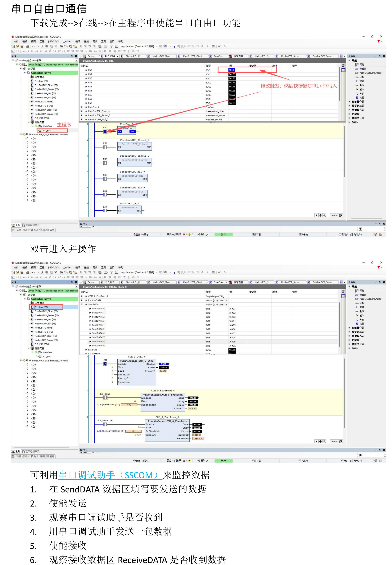Open 编译 menu in lower screenshot
This screenshot has height=565, width=392.
[x=78, y=267]
